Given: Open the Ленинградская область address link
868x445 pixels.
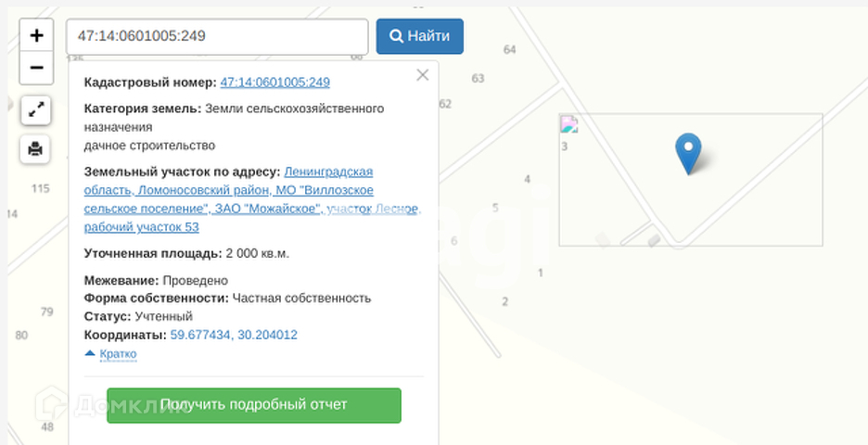Looking at the screenshot, I should [253, 199].
